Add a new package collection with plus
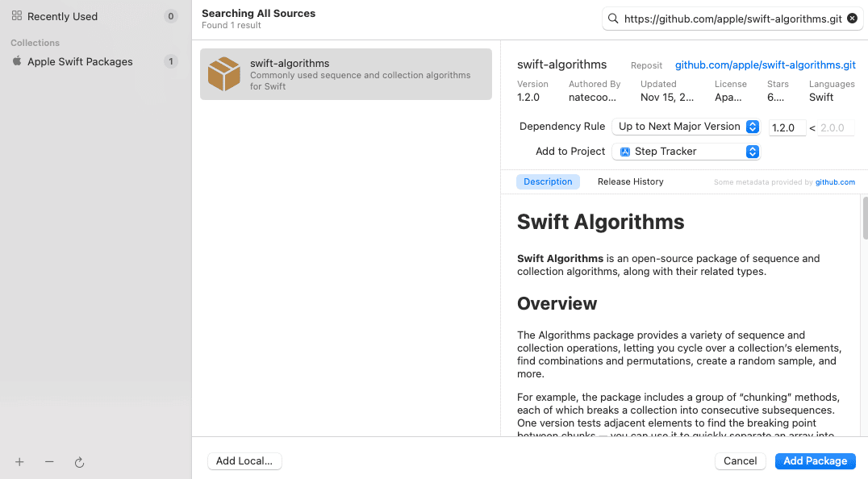 pyautogui.click(x=19, y=462)
